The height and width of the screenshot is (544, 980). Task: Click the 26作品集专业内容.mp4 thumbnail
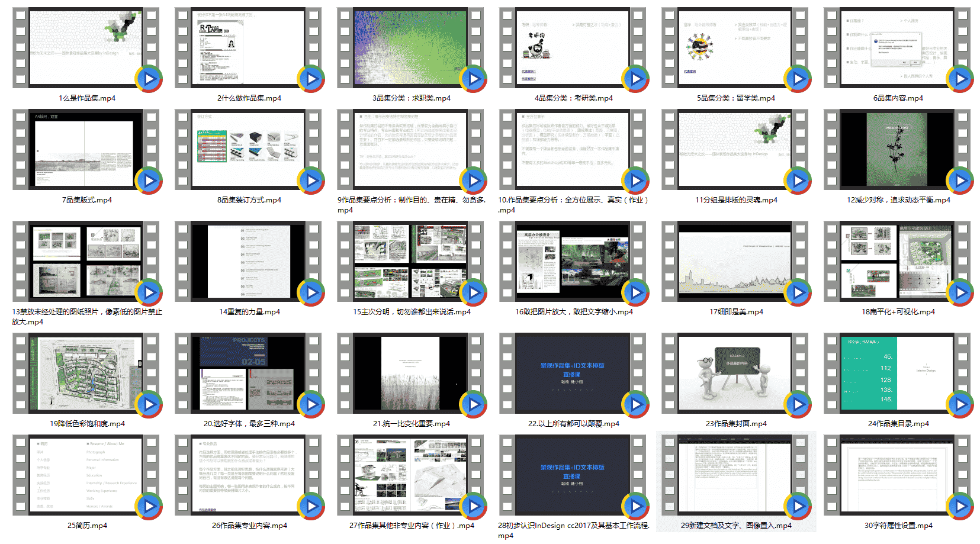point(249,475)
